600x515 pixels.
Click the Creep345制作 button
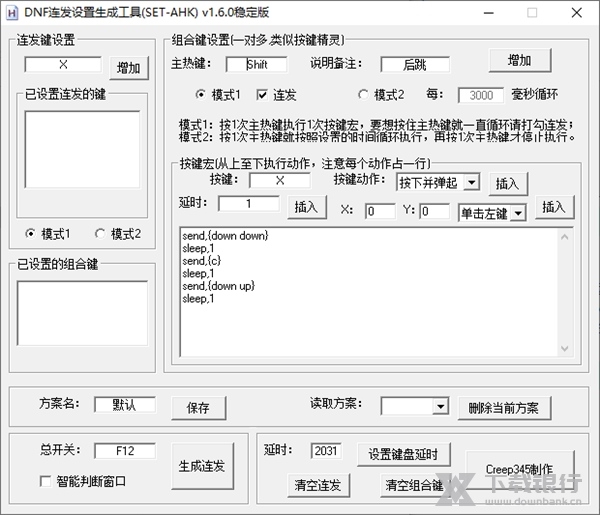pyautogui.click(x=520, y=470)
